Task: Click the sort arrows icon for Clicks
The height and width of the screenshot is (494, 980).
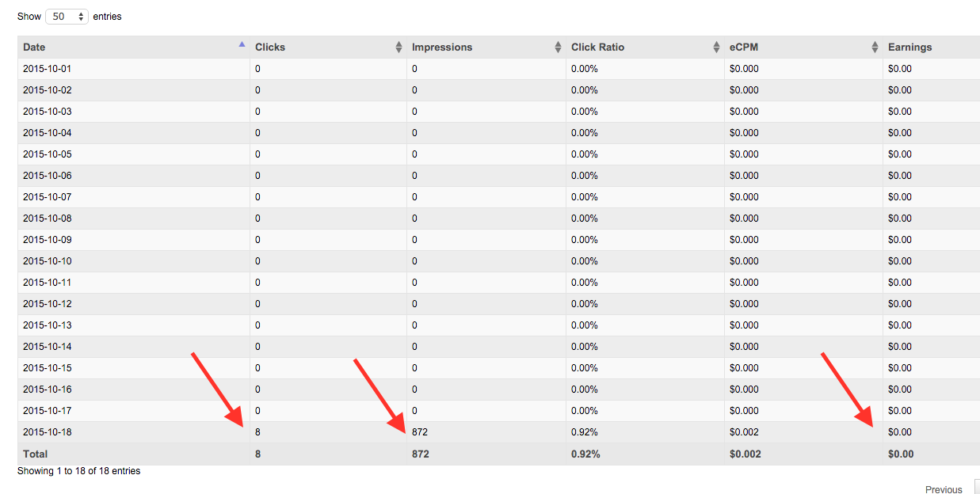Action: (398, 47)
